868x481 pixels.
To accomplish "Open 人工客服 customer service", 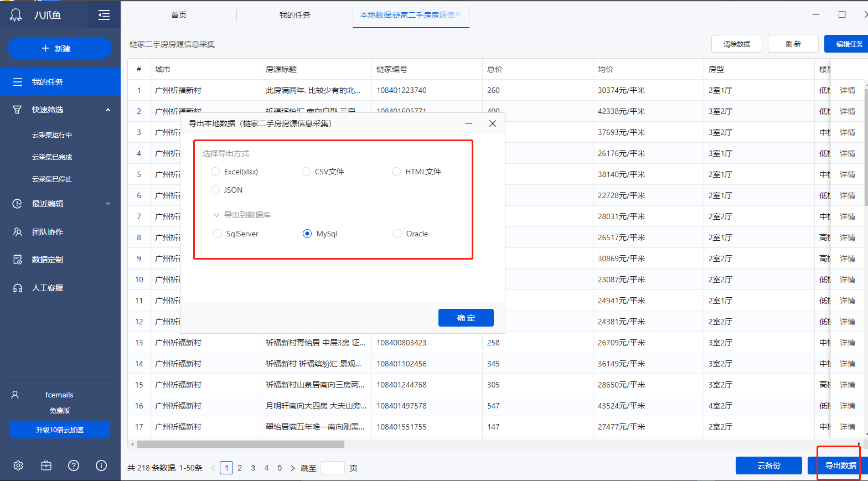I will [48, 288].
